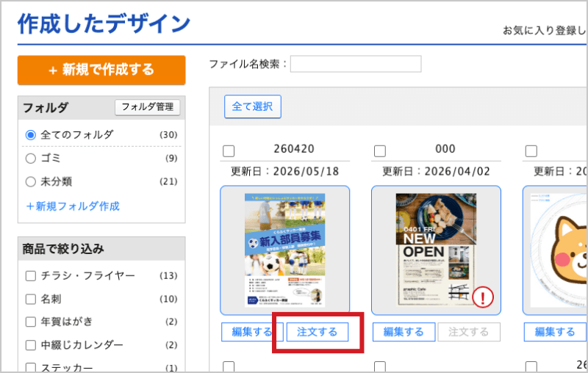
Task: Click the +新規フォルダ作成 link
Action: pos(73,206)
